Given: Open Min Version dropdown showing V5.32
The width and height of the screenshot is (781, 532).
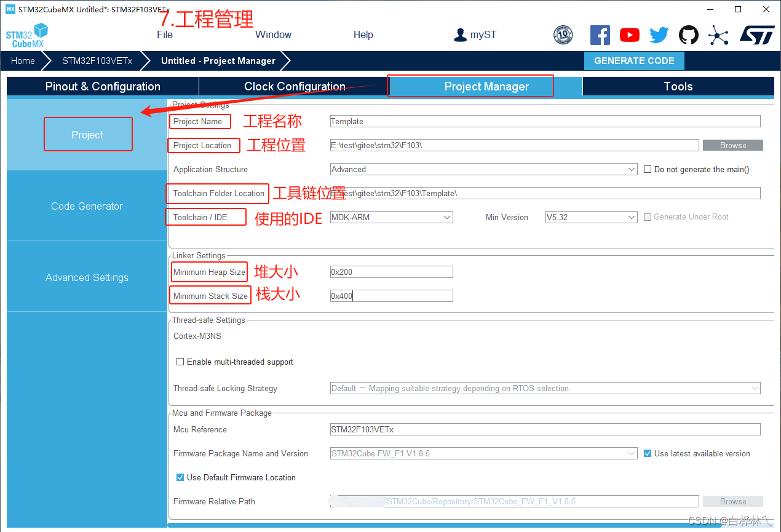Looking at the screenshot, I should pos(592,217).
